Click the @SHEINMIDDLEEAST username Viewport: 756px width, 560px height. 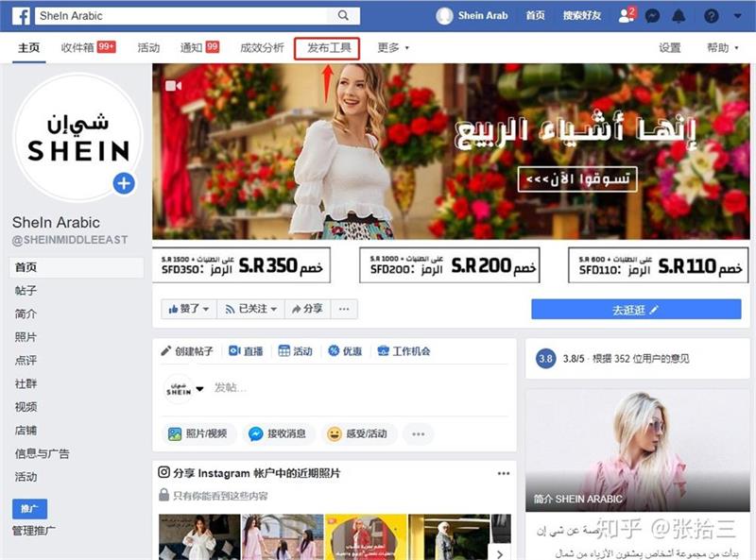click(x=70, y=240)
